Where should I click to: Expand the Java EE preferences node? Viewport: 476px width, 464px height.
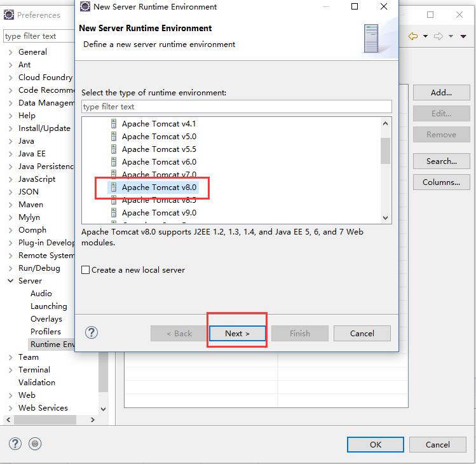(11, 154)
